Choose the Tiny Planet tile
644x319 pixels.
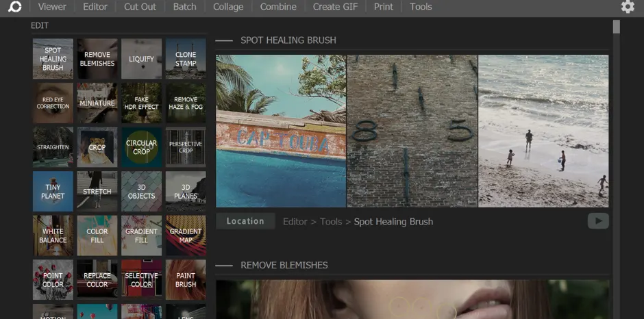[x=53, y=191]
